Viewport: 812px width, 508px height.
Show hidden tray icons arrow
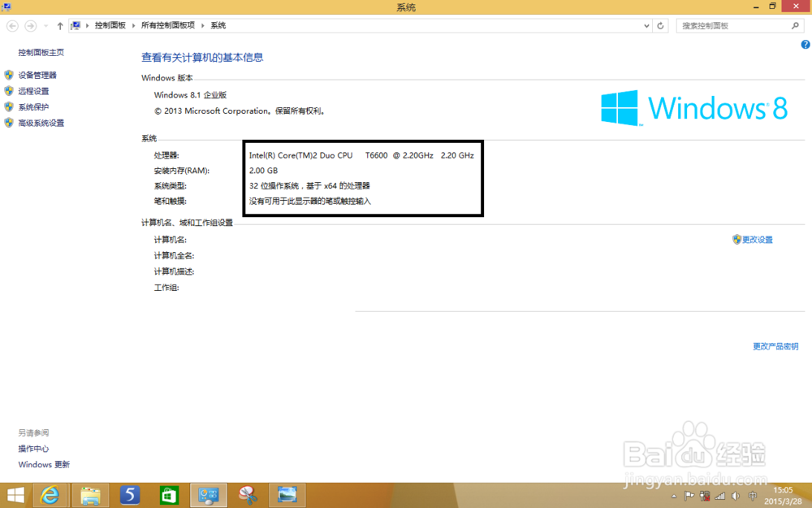(674, 496)
